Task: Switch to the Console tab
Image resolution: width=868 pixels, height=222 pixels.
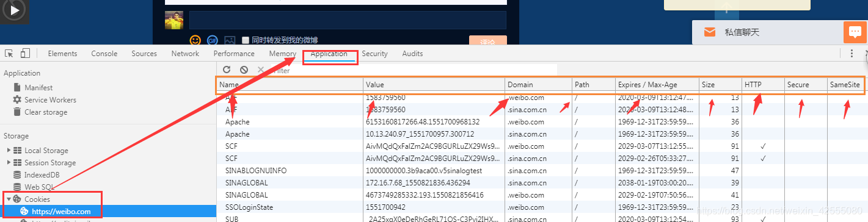Action: pyautogui.click(x=104, y=54)
